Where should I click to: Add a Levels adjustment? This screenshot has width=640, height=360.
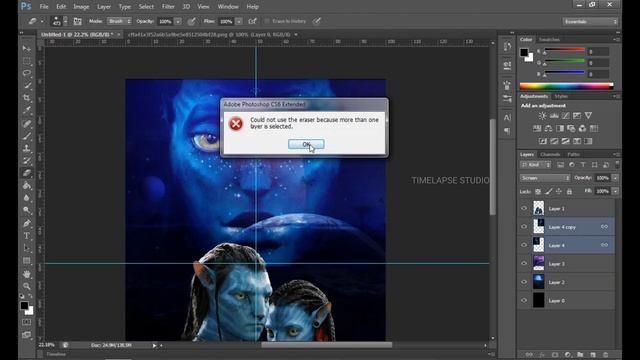tap(554, 116)
